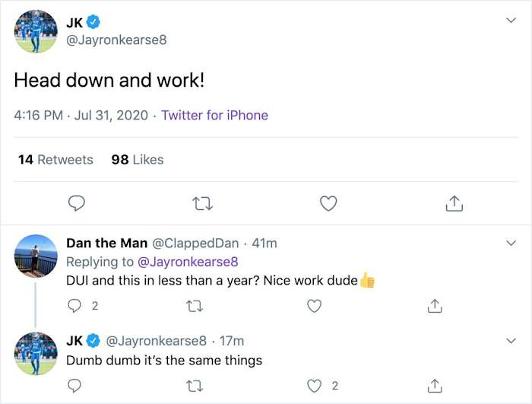Reply to JK's "Dumb dumb" response

click(74, 386)
